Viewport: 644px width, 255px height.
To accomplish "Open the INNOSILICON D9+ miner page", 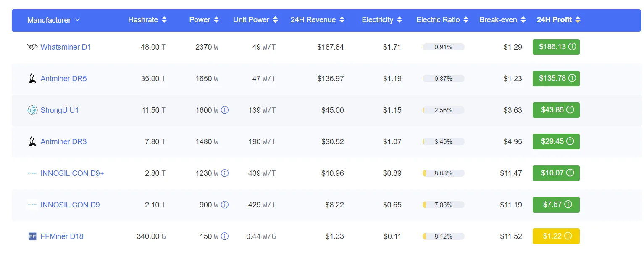I will tap(72, 173).
